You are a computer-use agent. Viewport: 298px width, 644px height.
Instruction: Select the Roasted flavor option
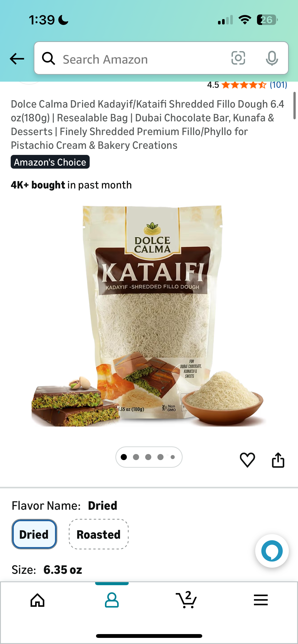pyautogui.click(x=99, y=534)
